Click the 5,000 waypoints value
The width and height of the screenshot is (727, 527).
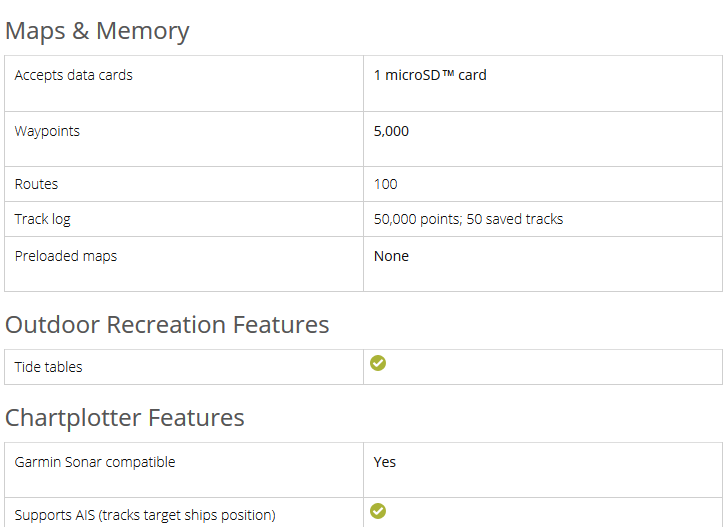(x=391, y=131)
